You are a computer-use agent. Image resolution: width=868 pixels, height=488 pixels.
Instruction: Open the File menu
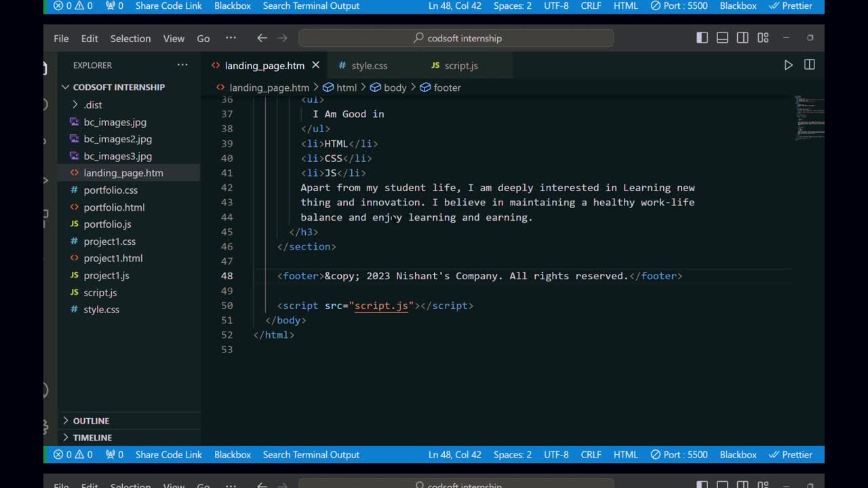coord(61,39)
